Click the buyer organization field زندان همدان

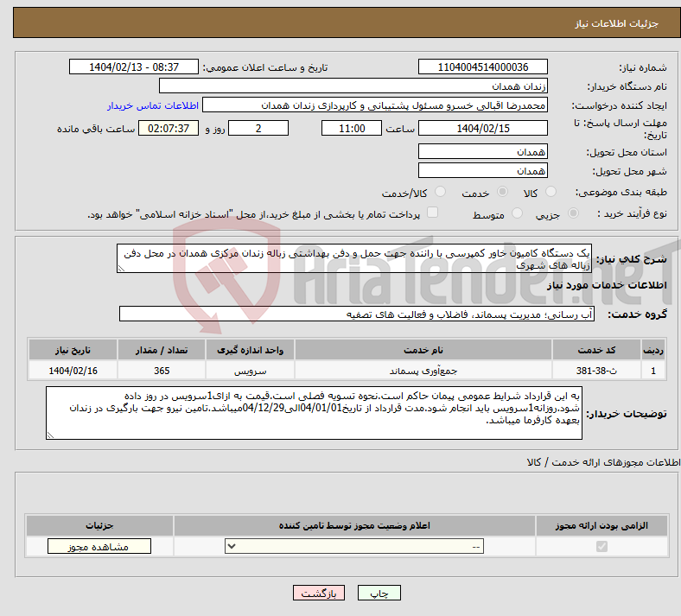pos(353,86)
